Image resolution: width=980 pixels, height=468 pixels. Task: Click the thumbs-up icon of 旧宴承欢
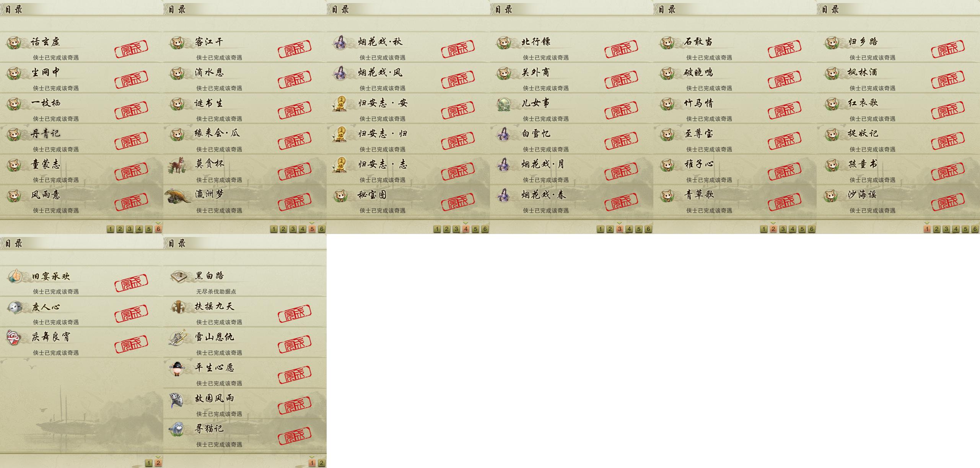pyautogui.click(x=15, y=275)
